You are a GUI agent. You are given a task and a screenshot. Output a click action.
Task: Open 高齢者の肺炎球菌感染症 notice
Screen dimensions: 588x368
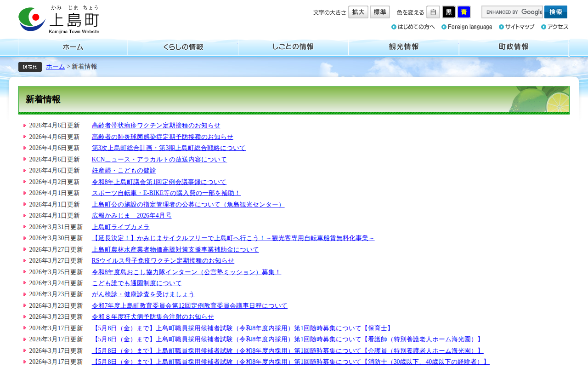coord(163,137)
